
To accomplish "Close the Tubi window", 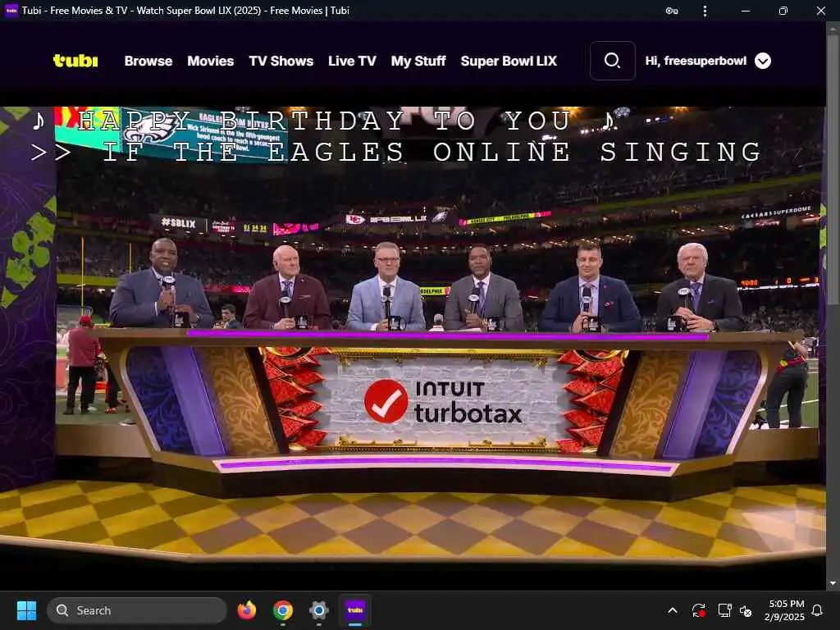I will tap(820, 11).
